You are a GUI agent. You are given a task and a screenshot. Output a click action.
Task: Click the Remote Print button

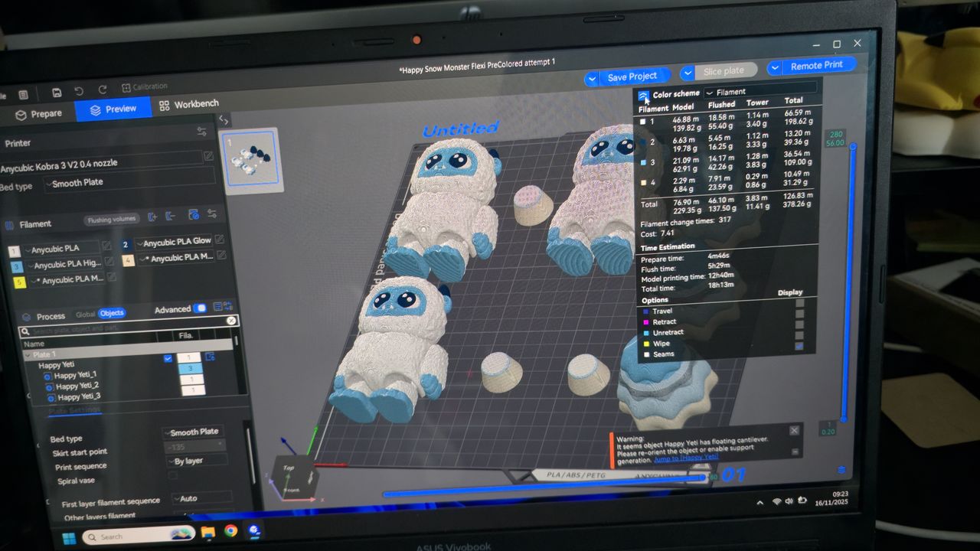pyautogui.click(x=816, y=66)
